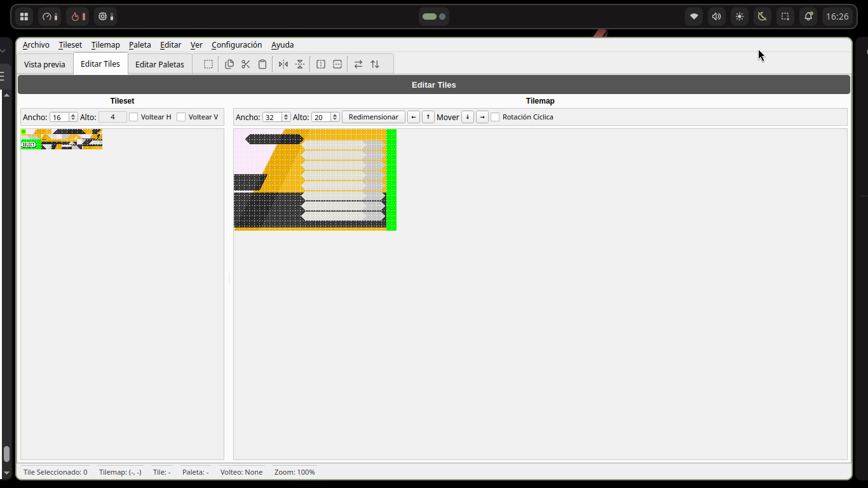868x488 pixels.
Task: Open the Tileset menu
Action: click(x=71, y=45)
